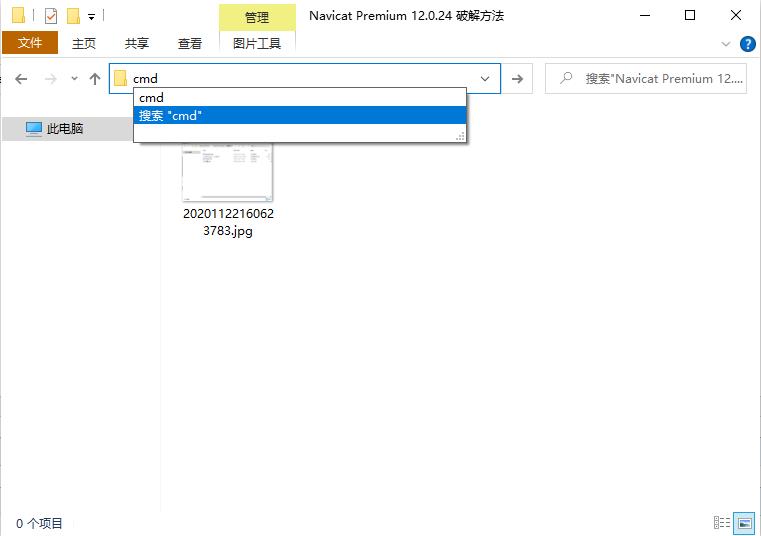Click the New Folder quick access icon
The width and height of the screenshot is (761, 536).
(73, 16)
